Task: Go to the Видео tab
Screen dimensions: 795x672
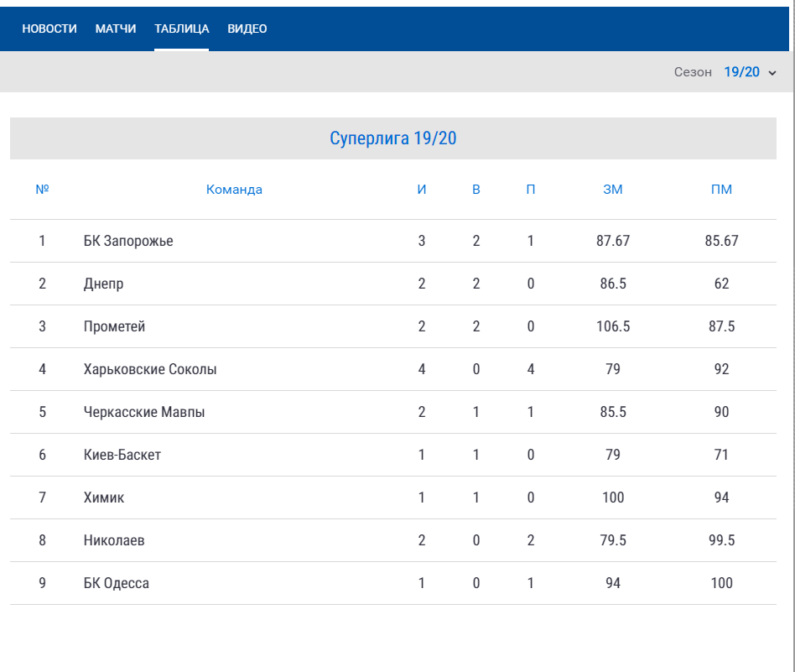Action: pyautogui.click(x=247, y=29)
